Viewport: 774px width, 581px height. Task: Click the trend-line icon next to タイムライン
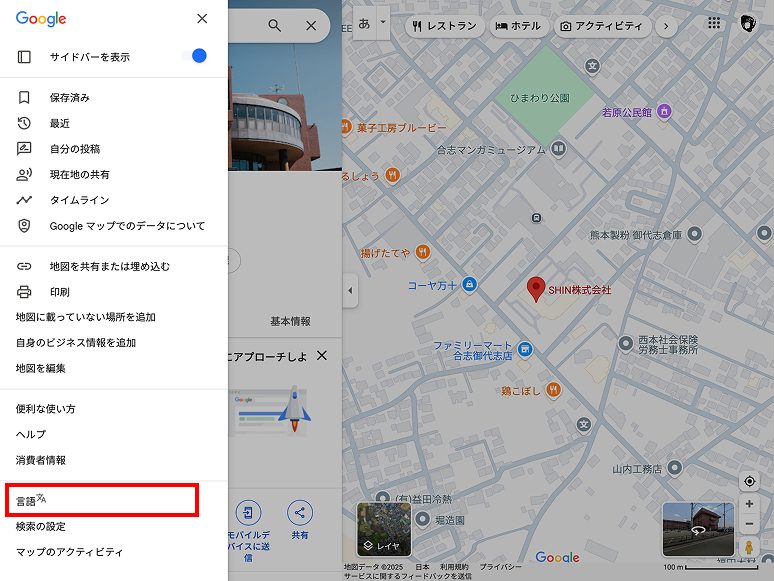click(x=24, y=200)
